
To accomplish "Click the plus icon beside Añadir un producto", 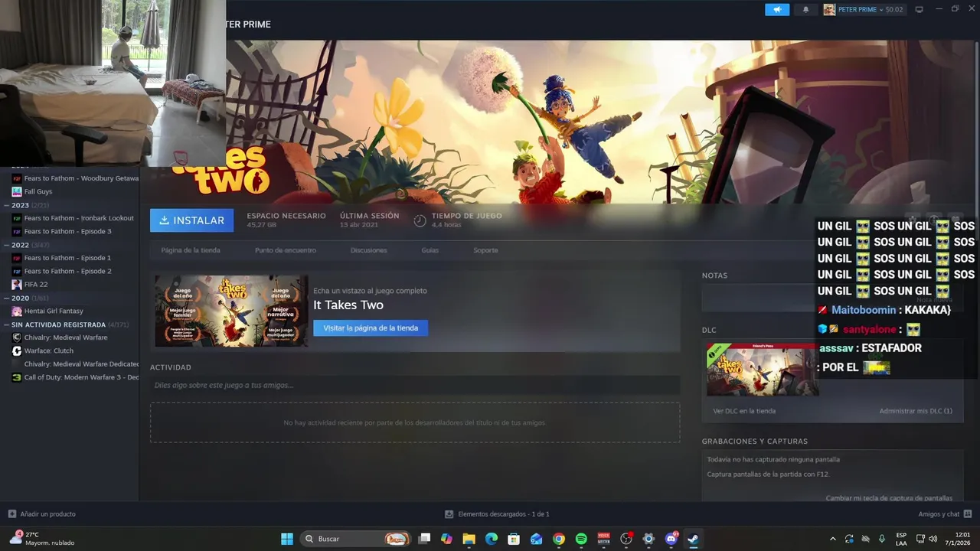I will coord(11,514).
